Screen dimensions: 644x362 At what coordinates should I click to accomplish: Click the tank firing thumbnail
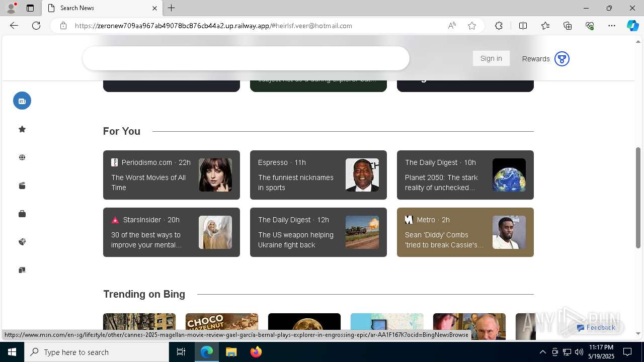click(362, 232)
